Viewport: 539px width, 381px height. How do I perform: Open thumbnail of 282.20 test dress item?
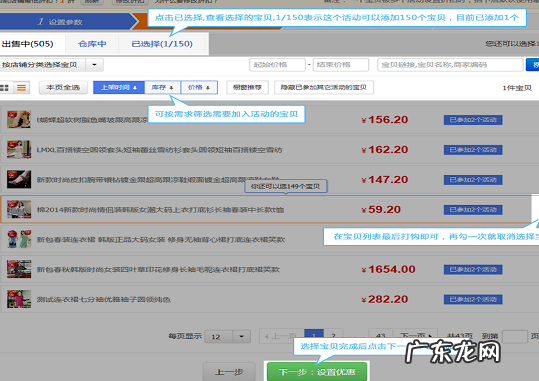pos(19,299)
